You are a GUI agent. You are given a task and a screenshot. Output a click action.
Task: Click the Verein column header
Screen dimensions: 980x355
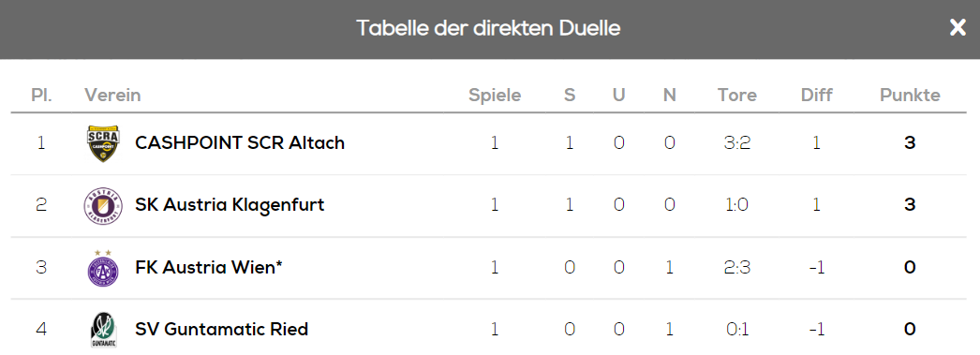[112, 95]
